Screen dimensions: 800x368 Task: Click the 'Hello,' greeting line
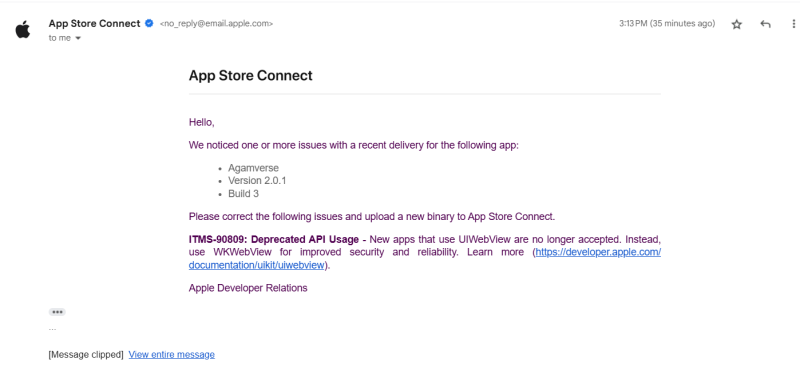tap(202, 122)
